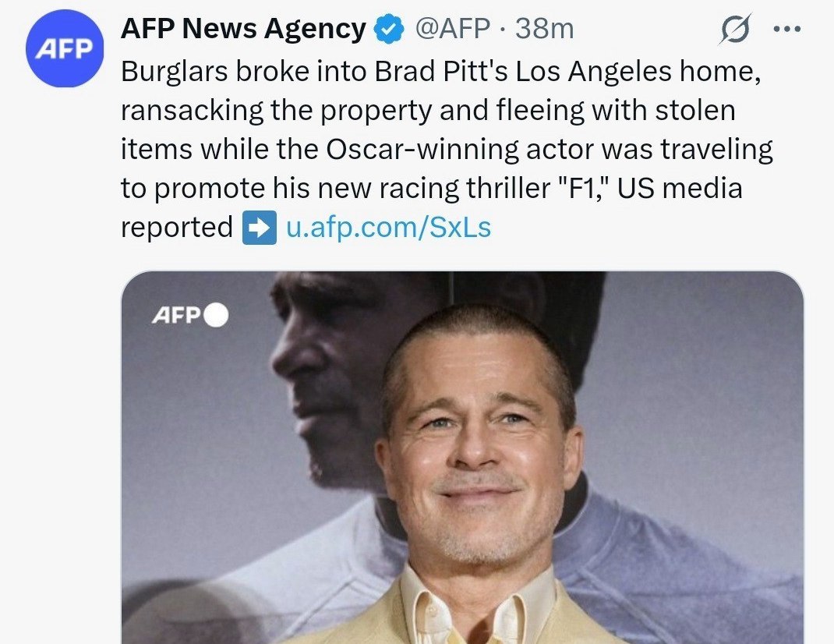Click the blue right-arrow emoji before the link
The width and height of the screenshot is (834, 644).
click(259, 228)
